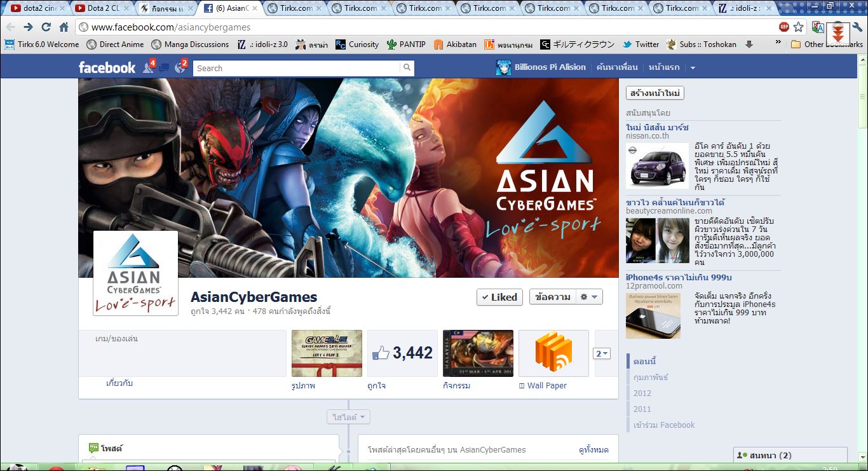The image size is (868, 471).
Task: Open the Tirkx 6.0 Welcome bookmark
Action: [x=42, y=44]
